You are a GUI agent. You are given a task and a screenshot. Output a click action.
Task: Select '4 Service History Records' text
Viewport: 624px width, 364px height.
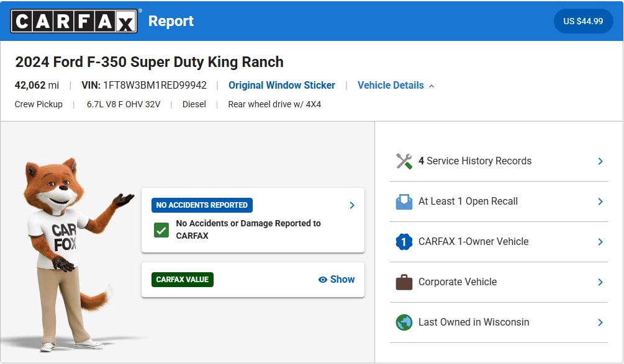point(475,161)
